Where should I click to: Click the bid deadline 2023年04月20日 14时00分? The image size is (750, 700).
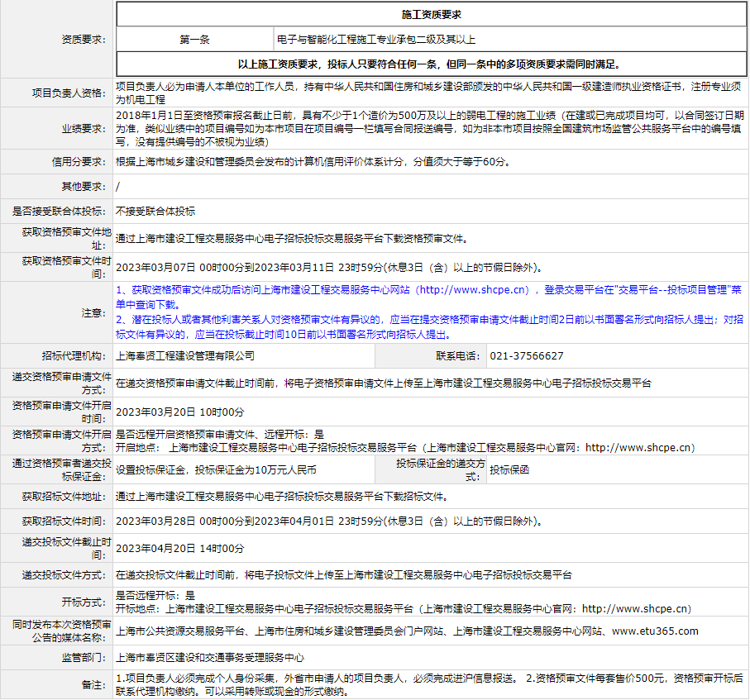point(180,548)
